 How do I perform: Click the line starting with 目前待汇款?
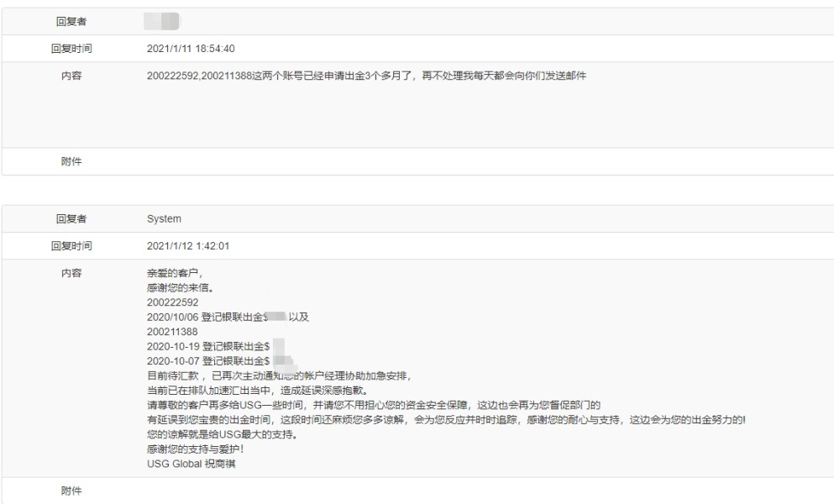pos(278,375)
